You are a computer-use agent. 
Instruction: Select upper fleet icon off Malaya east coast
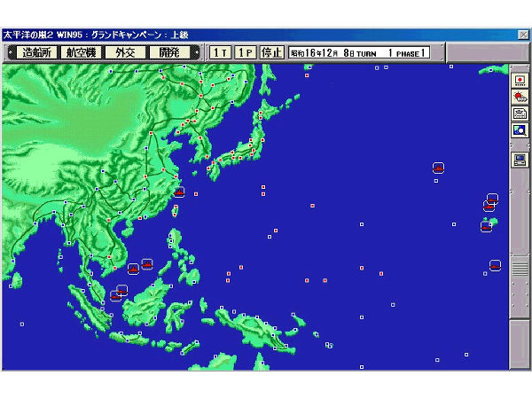[121, 290]
